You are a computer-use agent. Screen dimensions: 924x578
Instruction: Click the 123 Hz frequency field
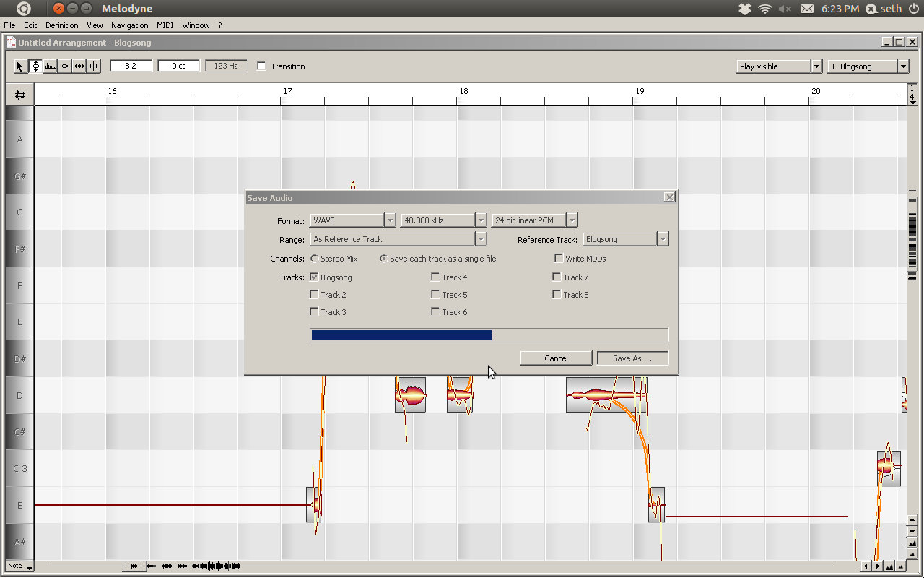coord(226,66)
